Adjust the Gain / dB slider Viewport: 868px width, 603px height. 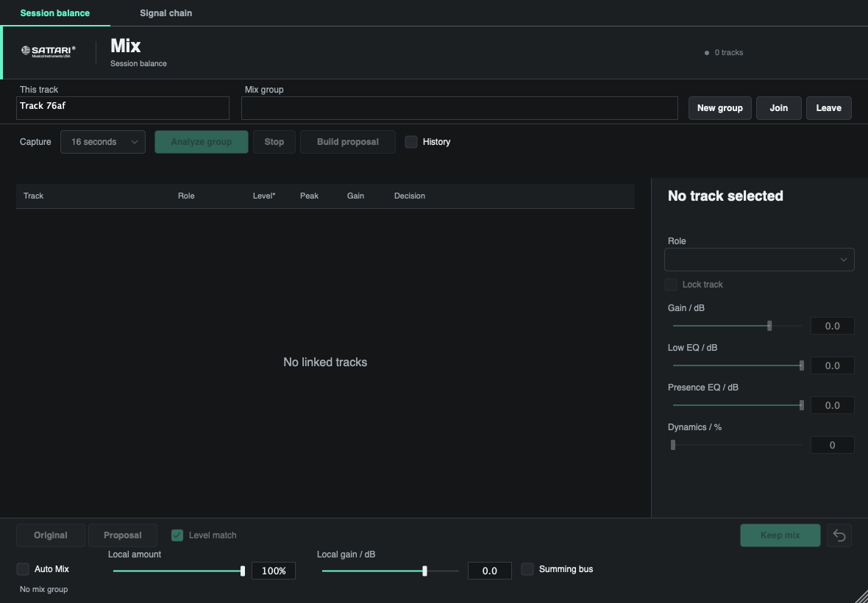point(737,326)
